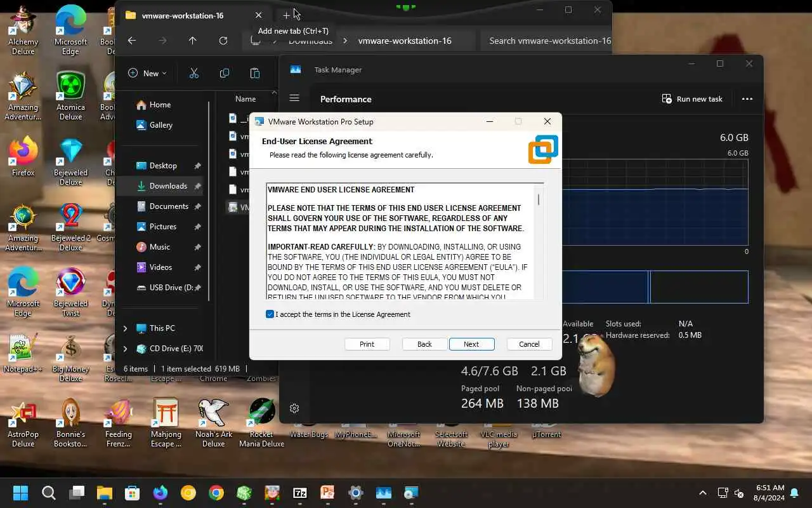812x508 pixels.
Task: Open the AstroPop Deluxe desktop shortcut
Action: [23, 423]
